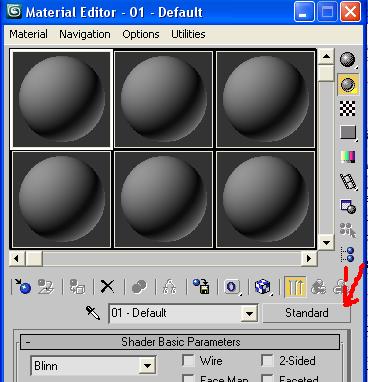Toggle the Backlight icon
Screen dimensions: 368x382
tap(348, 84)
